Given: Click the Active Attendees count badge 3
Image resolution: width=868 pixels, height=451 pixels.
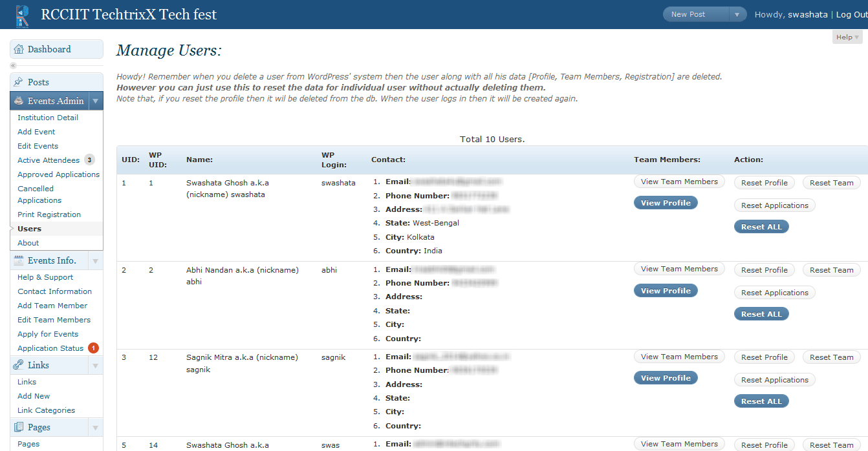Looking at the screenshot, I should 89,160.
